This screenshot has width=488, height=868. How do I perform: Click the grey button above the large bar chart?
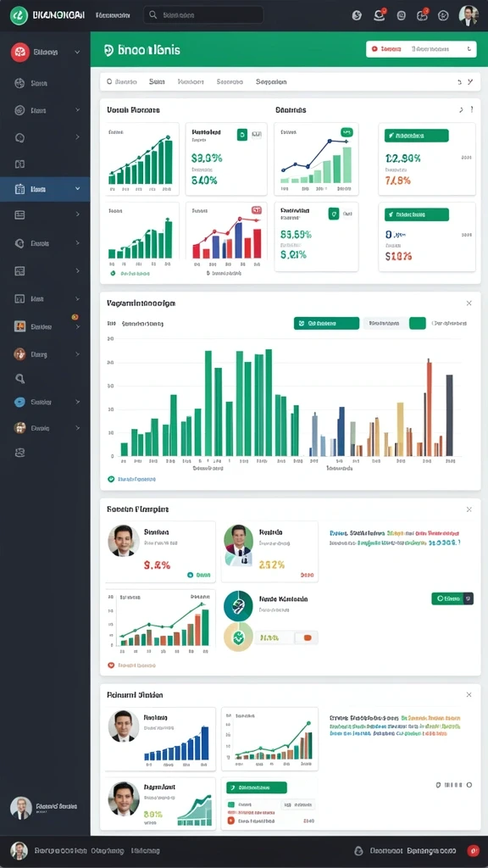[x=385, y=323]
